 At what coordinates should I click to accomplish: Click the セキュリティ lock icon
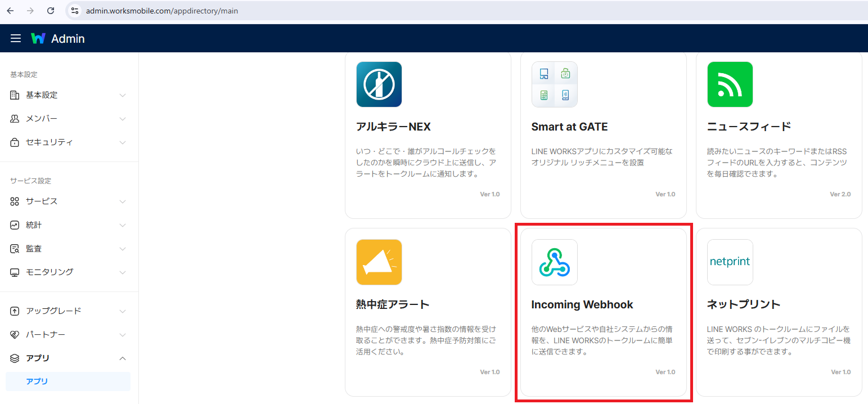coord(15,142)
